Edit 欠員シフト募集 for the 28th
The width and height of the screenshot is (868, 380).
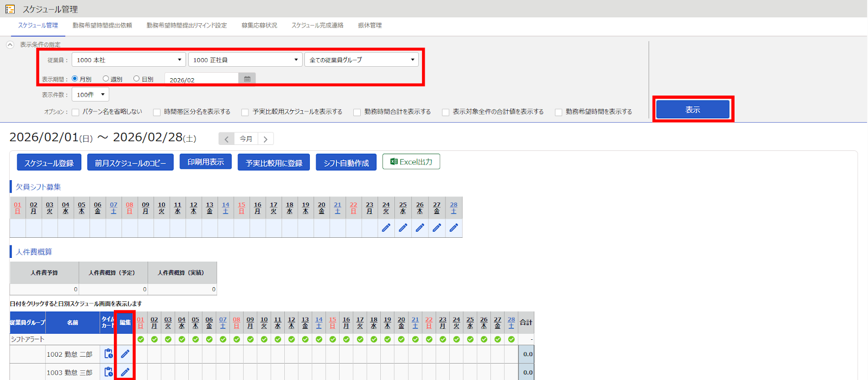[454, 228]
